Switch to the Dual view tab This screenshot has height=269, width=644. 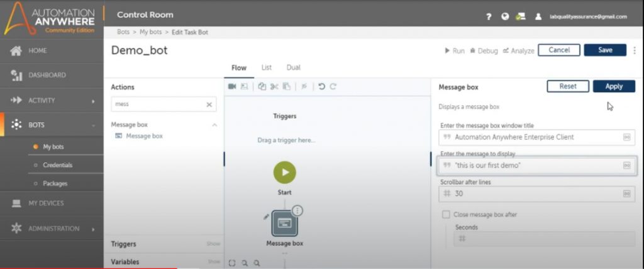coord(293,67)
